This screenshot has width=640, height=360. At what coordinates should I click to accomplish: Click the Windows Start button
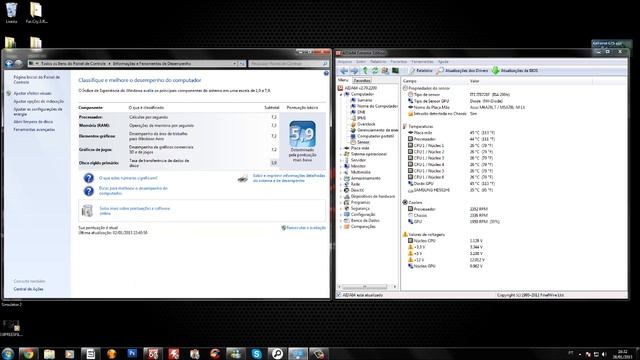click(7, 353)
